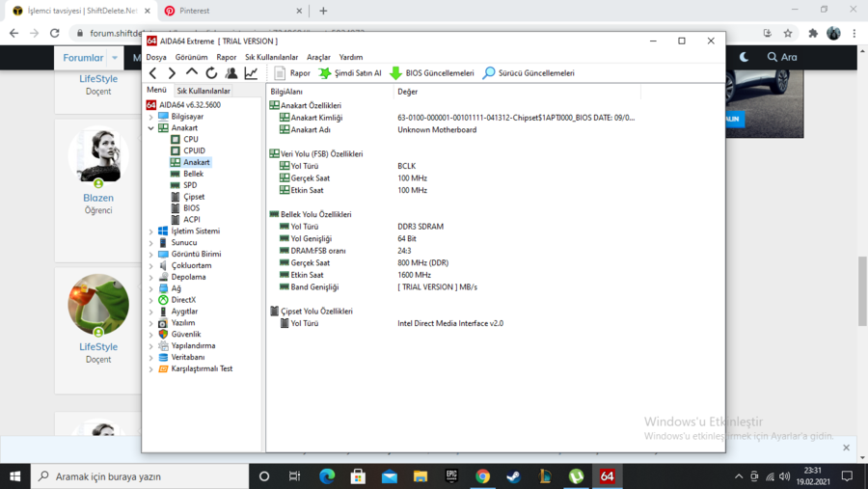Reload the browser page

[x=54, y=33]
